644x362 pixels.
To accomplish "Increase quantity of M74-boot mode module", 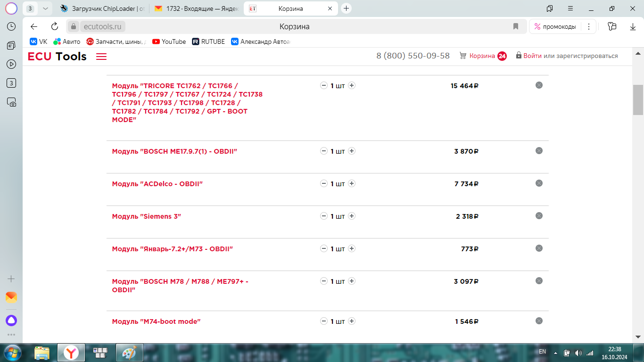I will 352,321.
